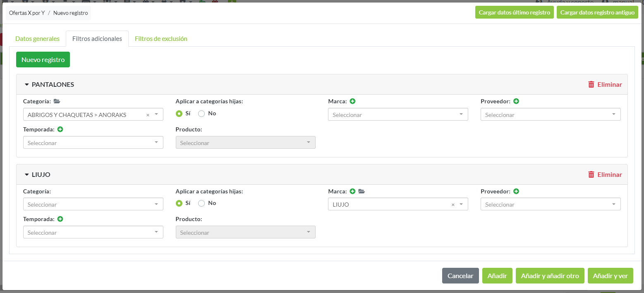This screenshot has width=644, height=293.
Task: Select Sí for child categories in LIUJO
Action: tap(179, 203)
